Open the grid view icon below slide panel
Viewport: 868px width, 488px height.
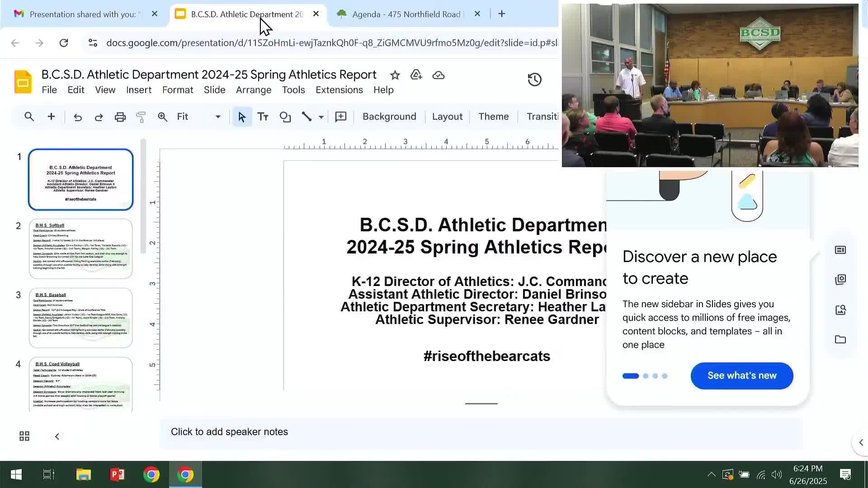click(24, 436)
